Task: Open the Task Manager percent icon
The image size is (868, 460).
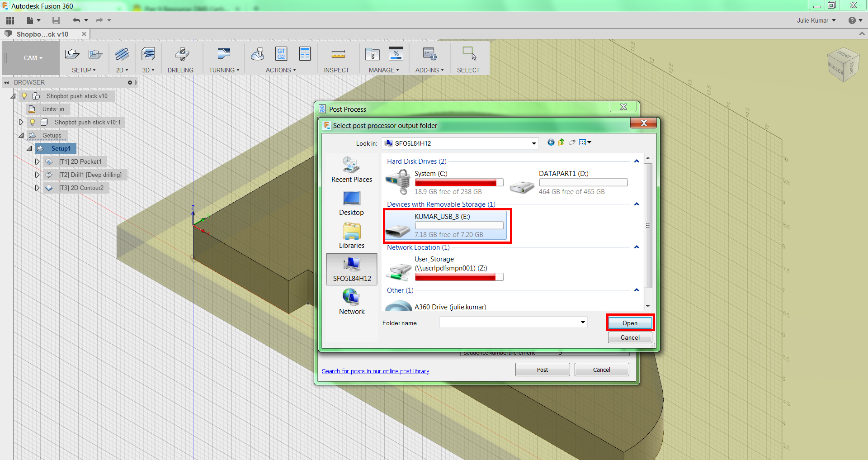Action: pyautogui.click(x=396, y=54)
